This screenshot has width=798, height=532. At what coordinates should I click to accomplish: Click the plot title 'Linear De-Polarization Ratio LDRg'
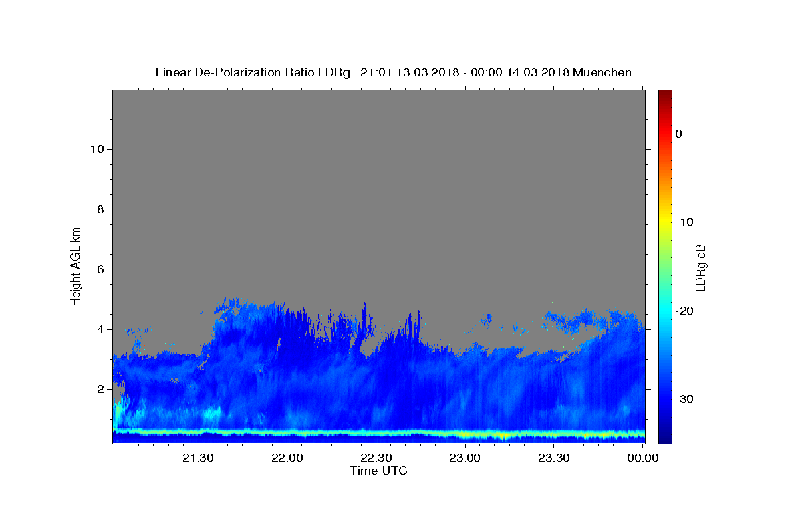(253, 72)
